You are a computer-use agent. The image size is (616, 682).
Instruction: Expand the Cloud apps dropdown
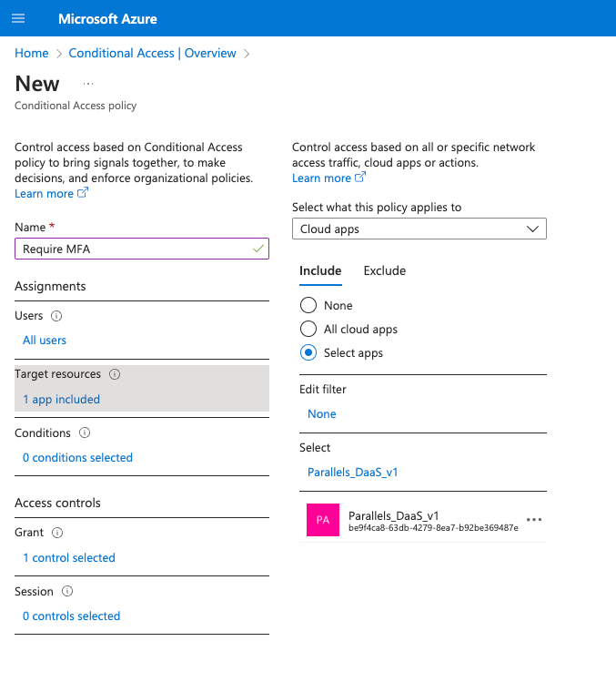[x=419, y=229]
